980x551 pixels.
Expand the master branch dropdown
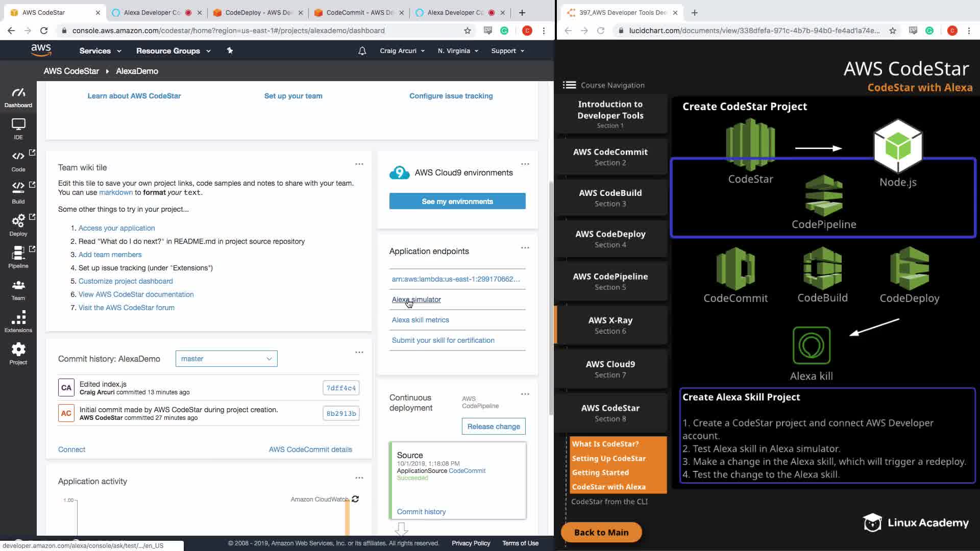[226, 359]
